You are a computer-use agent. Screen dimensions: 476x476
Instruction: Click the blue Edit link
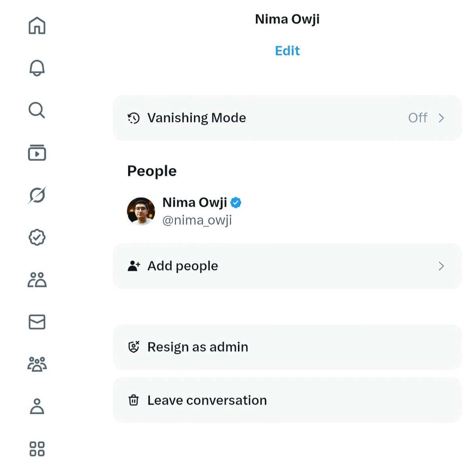[287, 51]
